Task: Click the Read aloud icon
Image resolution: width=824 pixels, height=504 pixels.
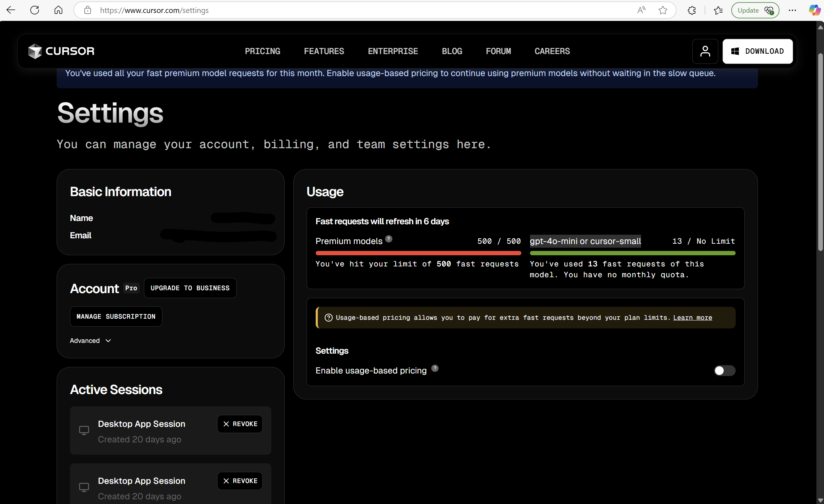Action: [x=641, y=10]
